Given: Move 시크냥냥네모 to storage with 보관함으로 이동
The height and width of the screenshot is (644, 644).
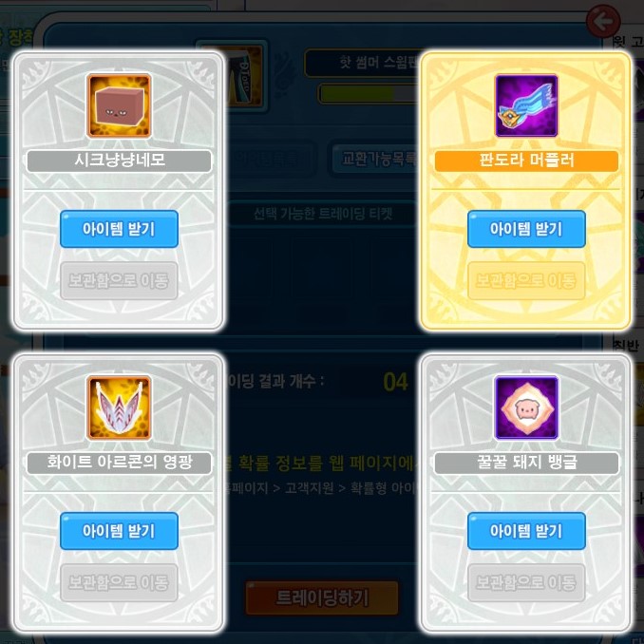Looking at the screenshot, I should pos(119,280).
